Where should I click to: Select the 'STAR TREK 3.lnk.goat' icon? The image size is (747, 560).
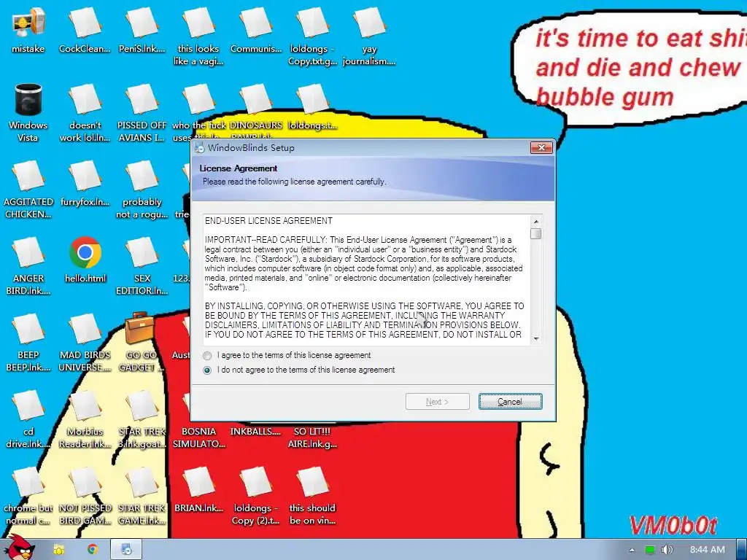(142, 420)
